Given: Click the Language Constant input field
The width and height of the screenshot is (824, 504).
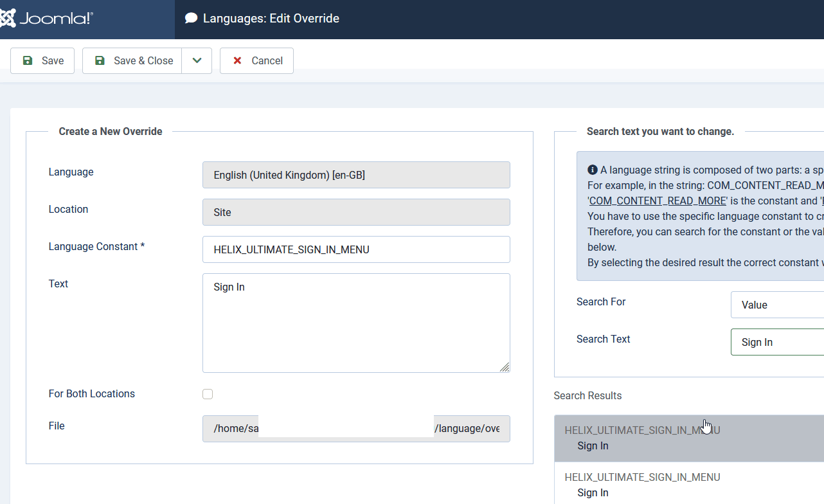Looking at the screenshot, I should [356, 249].
